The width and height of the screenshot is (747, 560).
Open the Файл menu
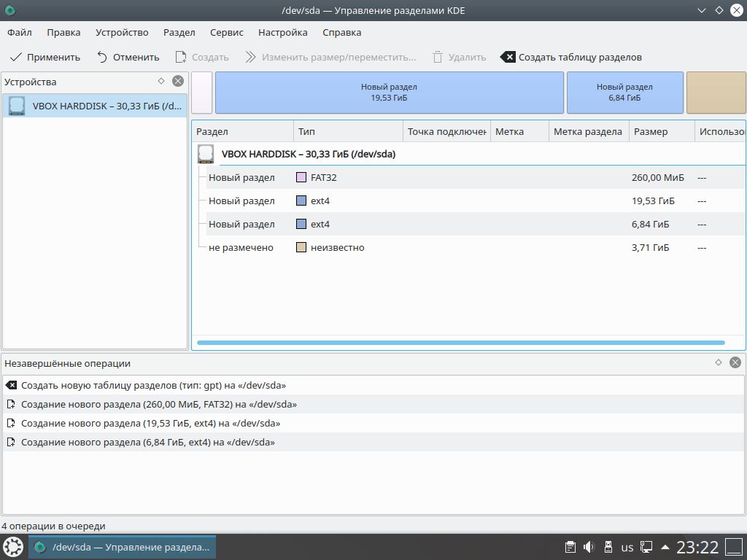[20, 32]
